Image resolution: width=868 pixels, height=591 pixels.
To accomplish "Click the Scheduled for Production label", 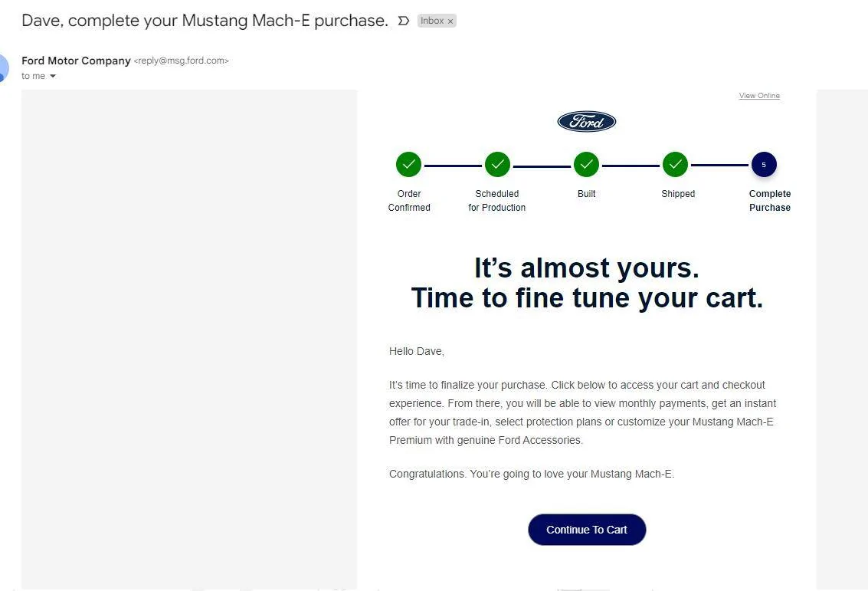I will pyautogui.click(x=496, y=201).
